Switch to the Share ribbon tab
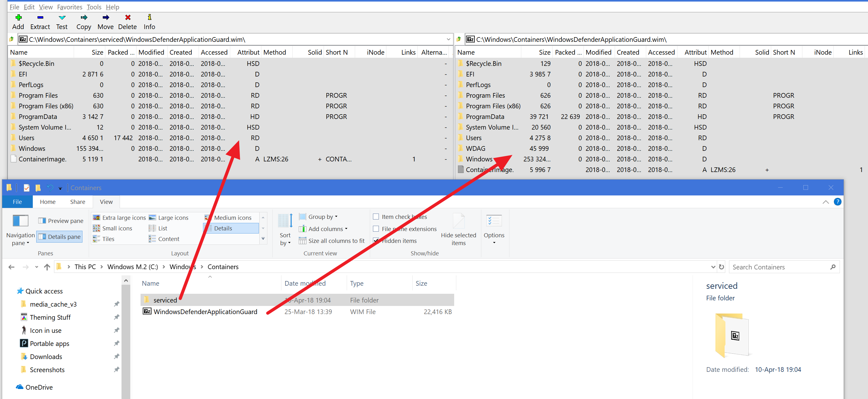This screenshot has height=399, width=868. coord(77,202)
